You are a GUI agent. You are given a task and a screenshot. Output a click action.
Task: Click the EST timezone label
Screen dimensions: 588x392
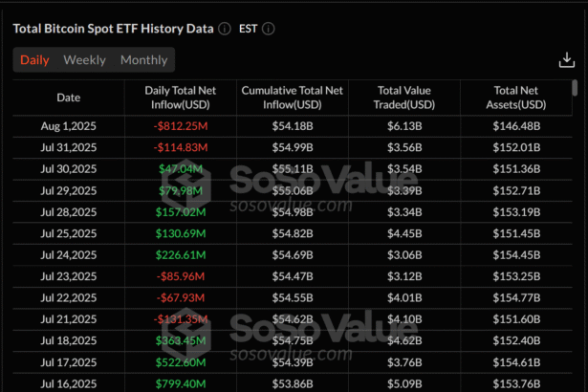click(x=247, y=29)
